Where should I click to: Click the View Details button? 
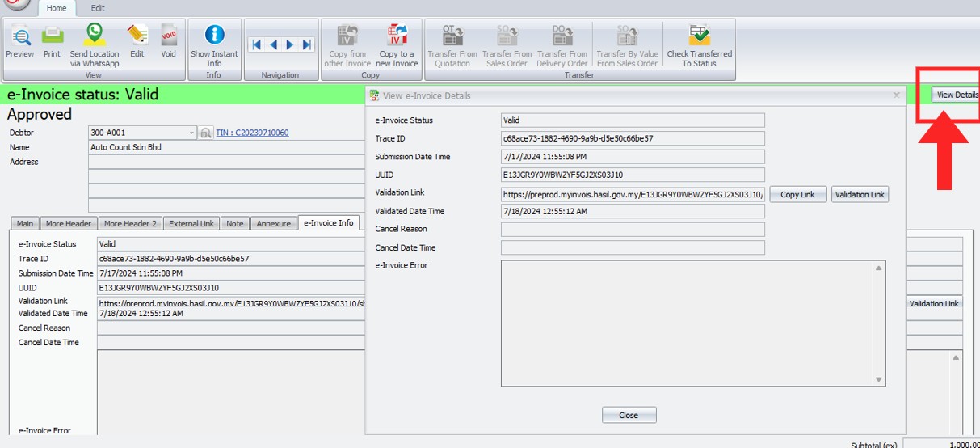(956, 95)
